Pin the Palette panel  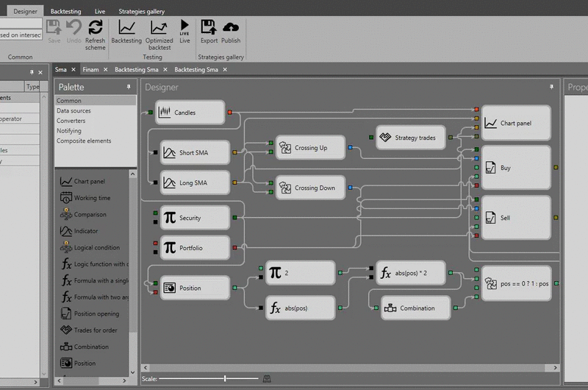129,87
